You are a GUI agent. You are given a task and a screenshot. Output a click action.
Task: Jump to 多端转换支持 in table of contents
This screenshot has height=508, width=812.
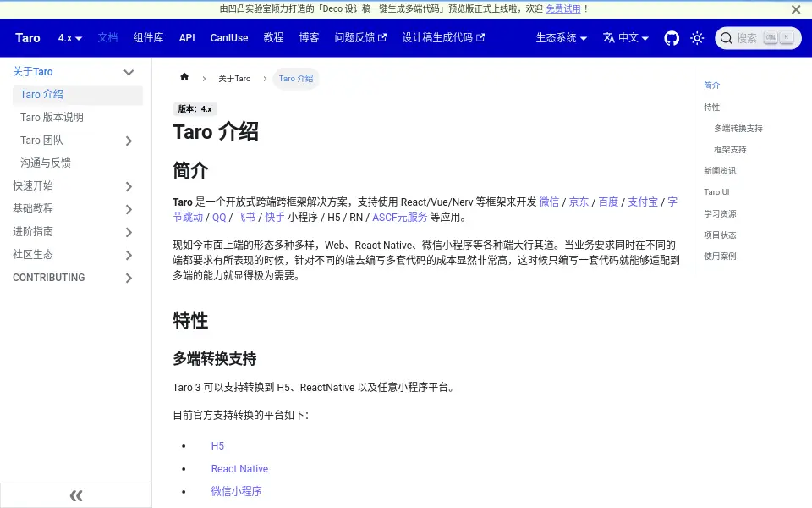coord(738,128)
